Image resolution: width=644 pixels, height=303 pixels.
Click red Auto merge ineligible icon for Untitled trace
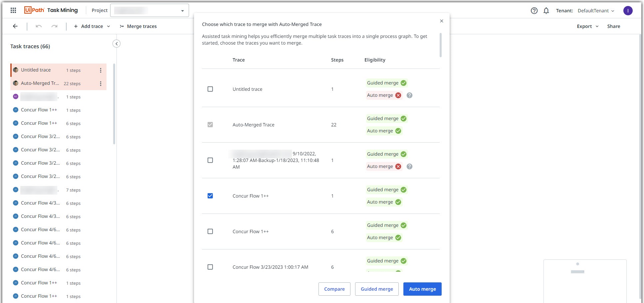(x=398, y=95)
